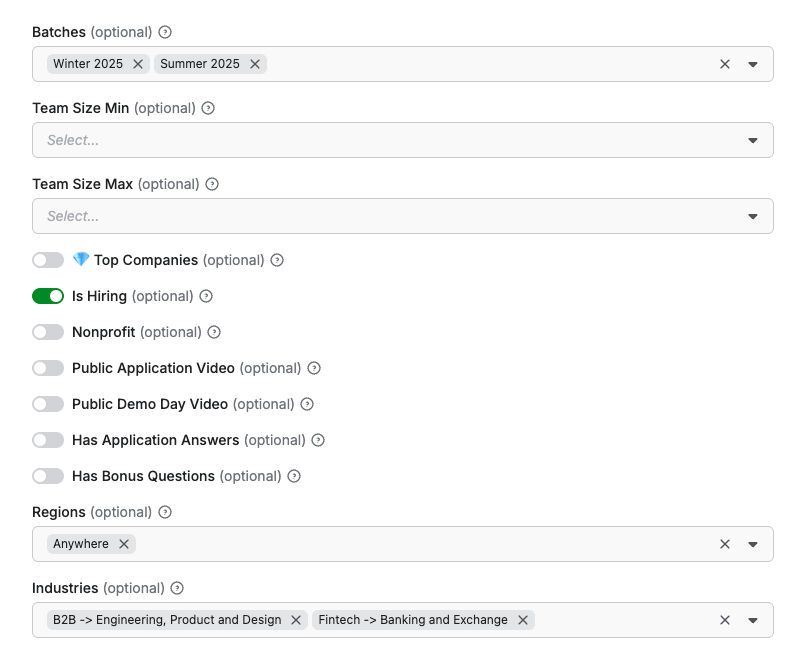Open the Team Size Min dropdown

402,140
